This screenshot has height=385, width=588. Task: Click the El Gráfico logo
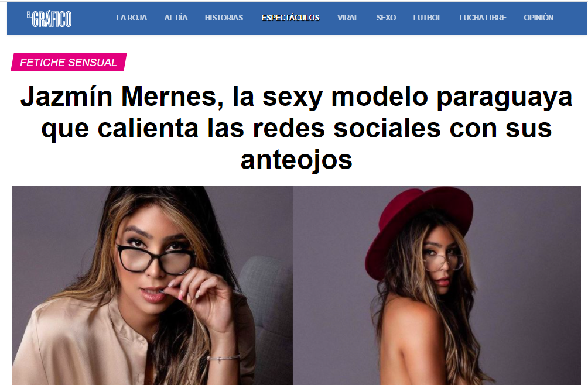coord(49,19)
